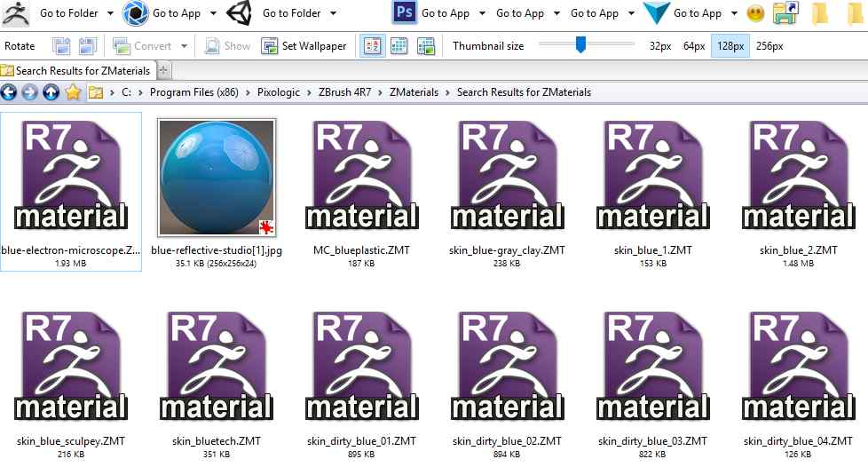Navigate to Program Files (x86) breadcrumb
The height and width of the screenshot is (475, 868).
[194, 92]
